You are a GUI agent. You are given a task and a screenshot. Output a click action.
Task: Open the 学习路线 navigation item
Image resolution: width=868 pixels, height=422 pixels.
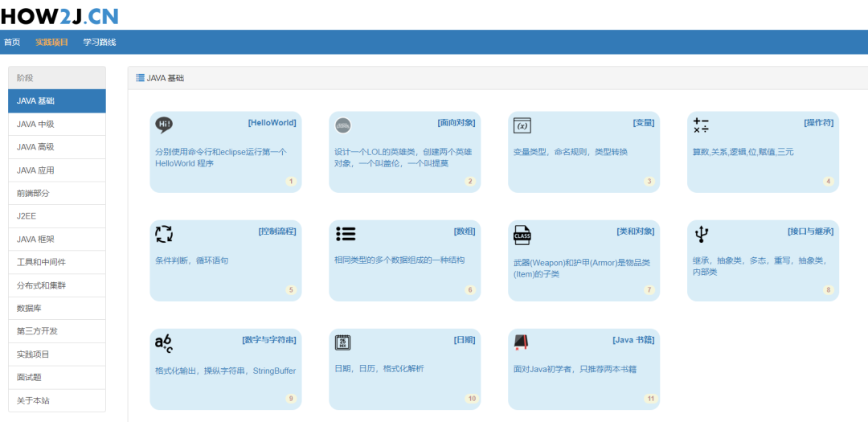pyautogui.click(x=100, y=42)
